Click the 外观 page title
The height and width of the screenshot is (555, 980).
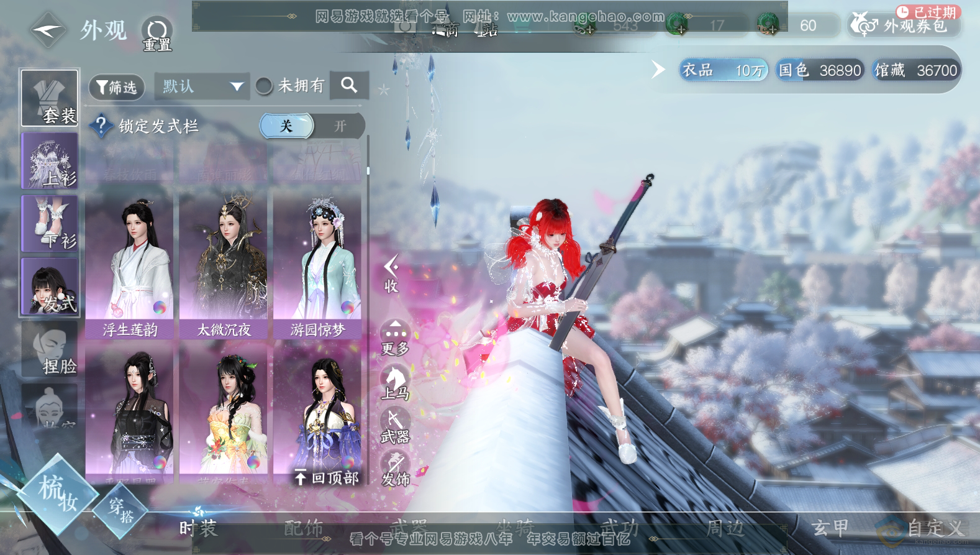(103, 30)
